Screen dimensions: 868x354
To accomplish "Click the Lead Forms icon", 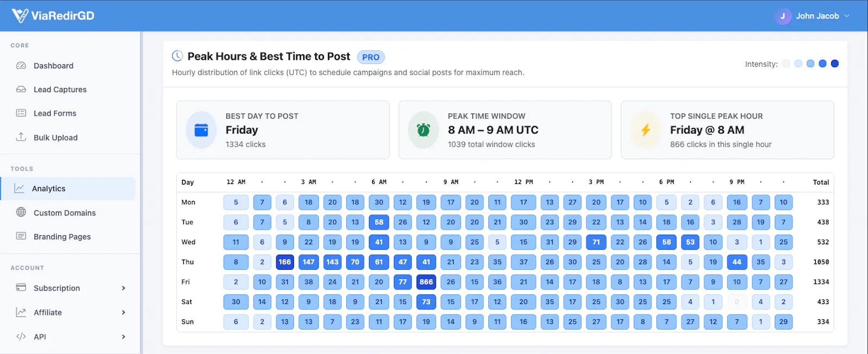I will [x=21, y=113].
